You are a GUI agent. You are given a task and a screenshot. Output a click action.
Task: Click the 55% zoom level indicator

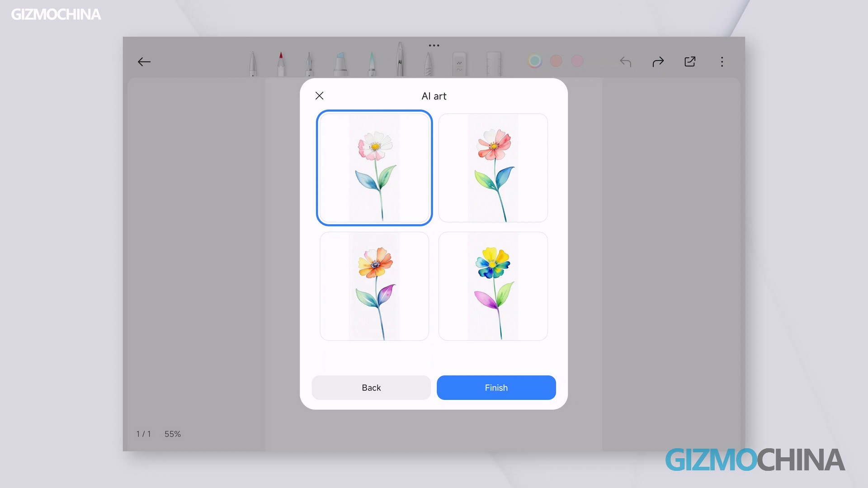click(x=173, y=434)
